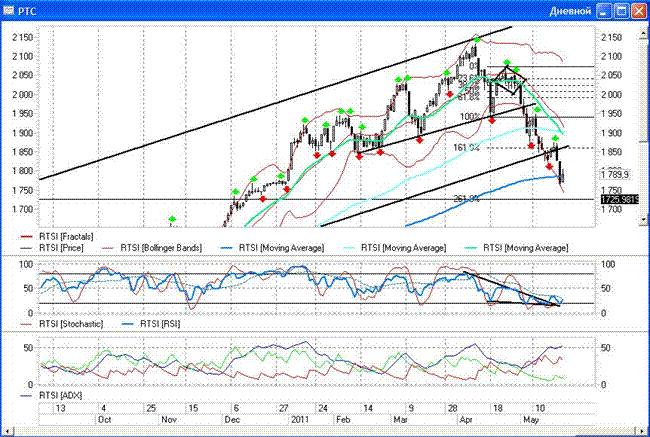Click the horizontal scrollbar left arrow
650x437 pixels.
[x=5, y=432]
